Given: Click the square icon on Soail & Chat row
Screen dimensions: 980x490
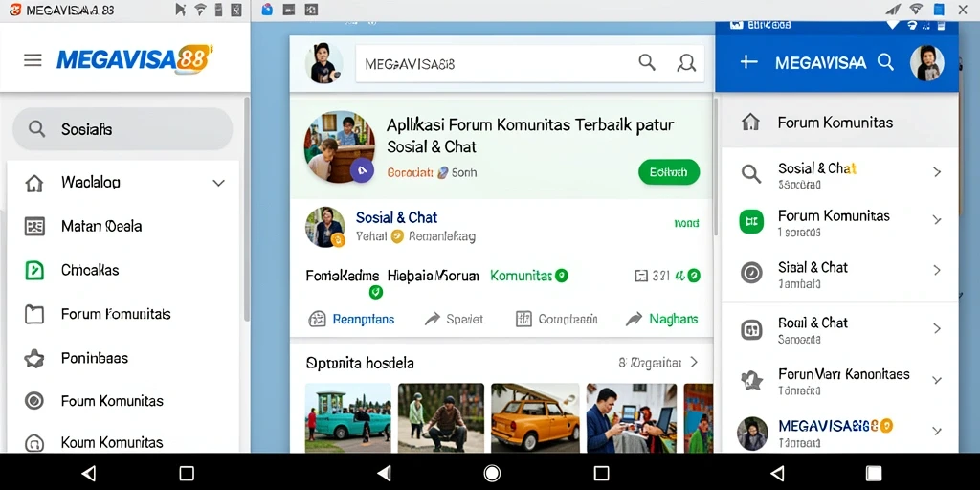Looking at the screenshot, I should coord(751,329).
